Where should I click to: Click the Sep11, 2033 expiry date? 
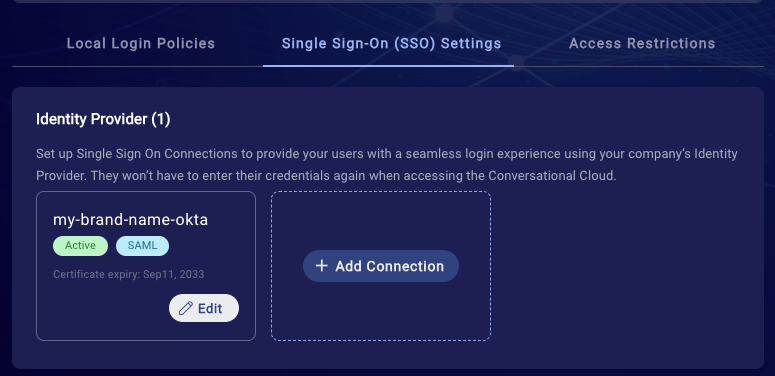(173, 274)
